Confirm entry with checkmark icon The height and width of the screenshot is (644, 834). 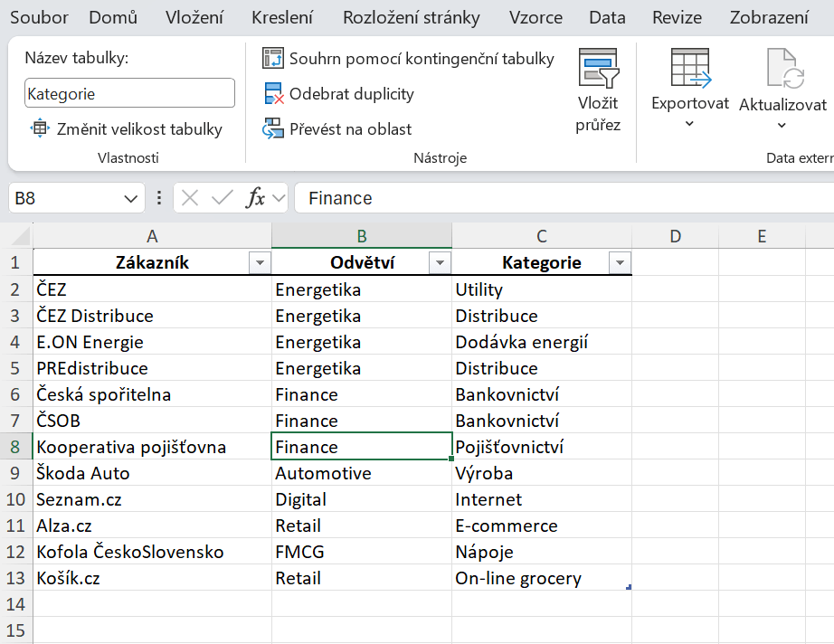click(x=222, y=198)
